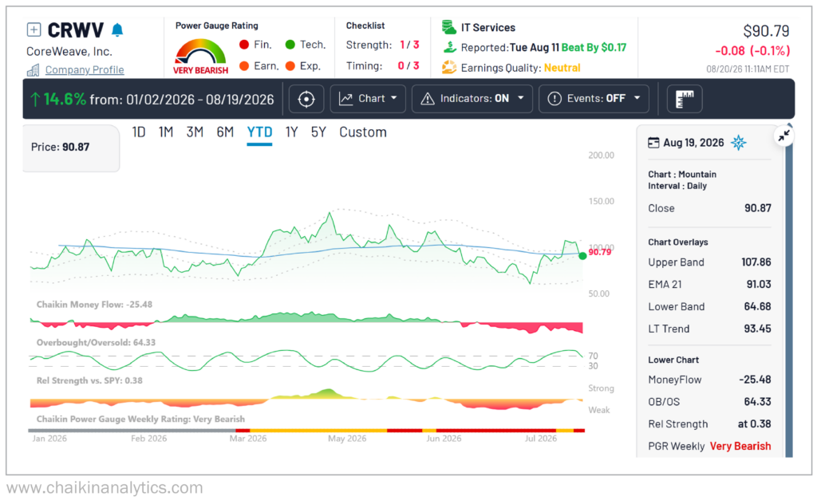Click the Chaikin Money Flow: -25.48 label
The height and width of the screenshot is (504, 817).
pos(94,305)
